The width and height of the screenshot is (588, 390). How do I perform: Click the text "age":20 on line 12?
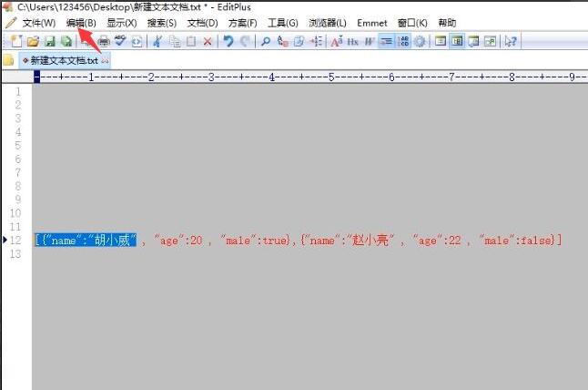click(x=178, y=241)
